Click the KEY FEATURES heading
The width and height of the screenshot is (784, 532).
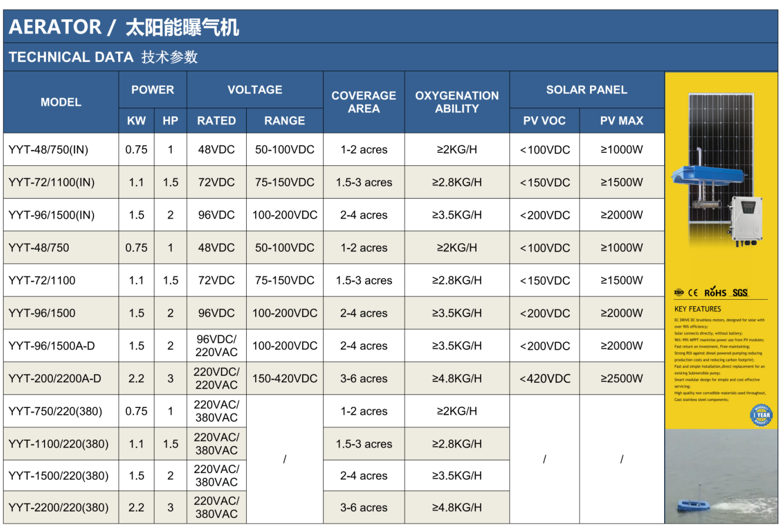(x=698, y=309)
